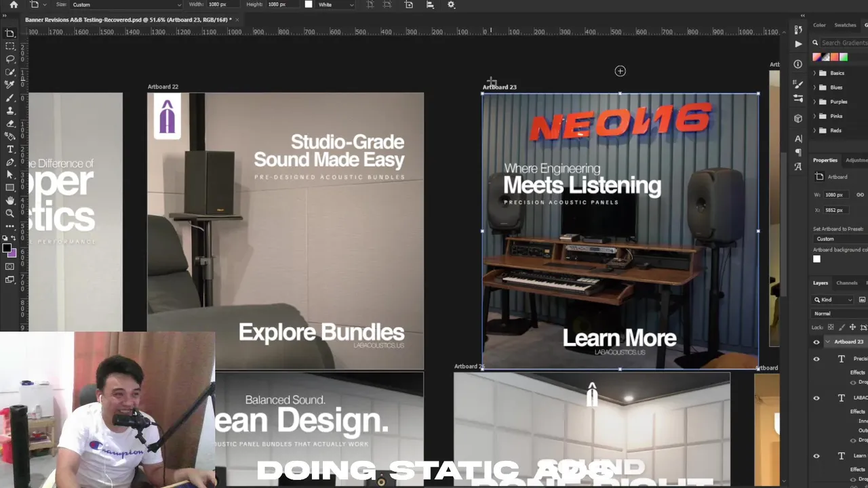Open the Size preset dropdown in options bar
This screenshot has height=488, width=868.
coord(126,5)
